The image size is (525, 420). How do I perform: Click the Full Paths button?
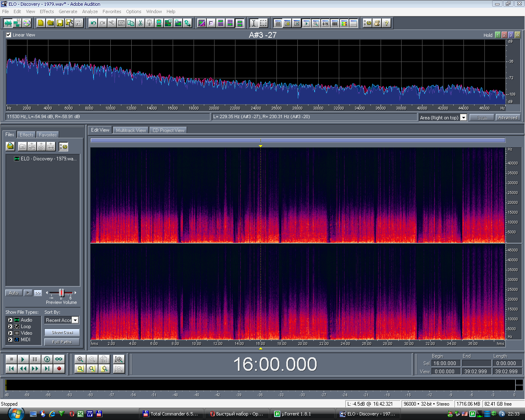point(62,342)
